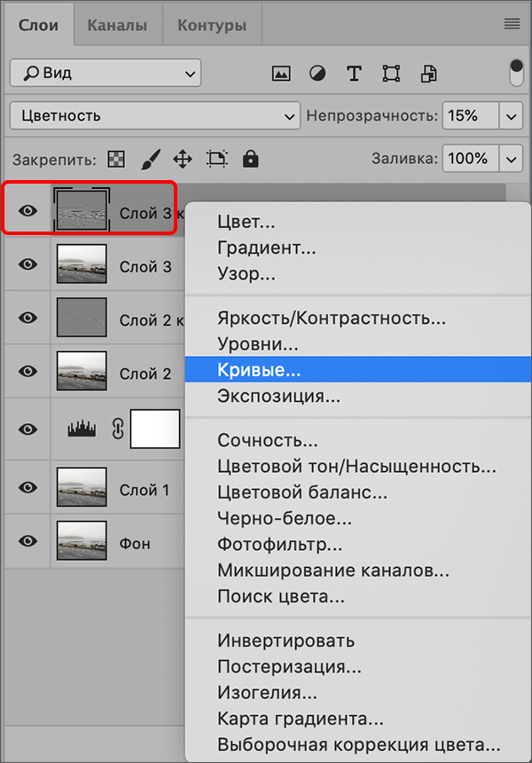Viewport: 532px width, 763px height.
Task: Filter layers by adjustment layer icon
Action: click(317, 73)
